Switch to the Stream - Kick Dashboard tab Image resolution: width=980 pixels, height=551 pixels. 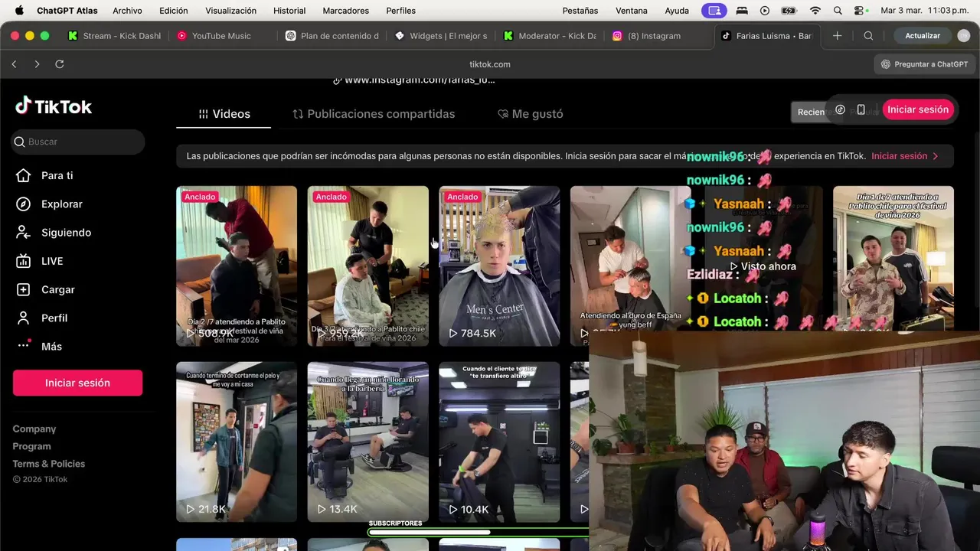(x=114, y=36)
